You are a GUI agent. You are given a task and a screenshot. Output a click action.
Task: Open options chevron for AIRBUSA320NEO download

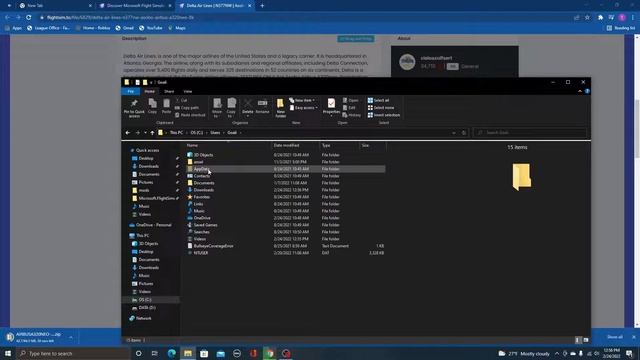point(71,337)
